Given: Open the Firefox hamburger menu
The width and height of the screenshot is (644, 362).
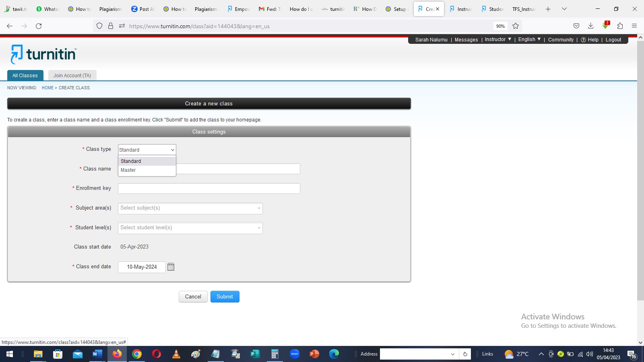Looking at the screenshot, I should click(634, 26).
